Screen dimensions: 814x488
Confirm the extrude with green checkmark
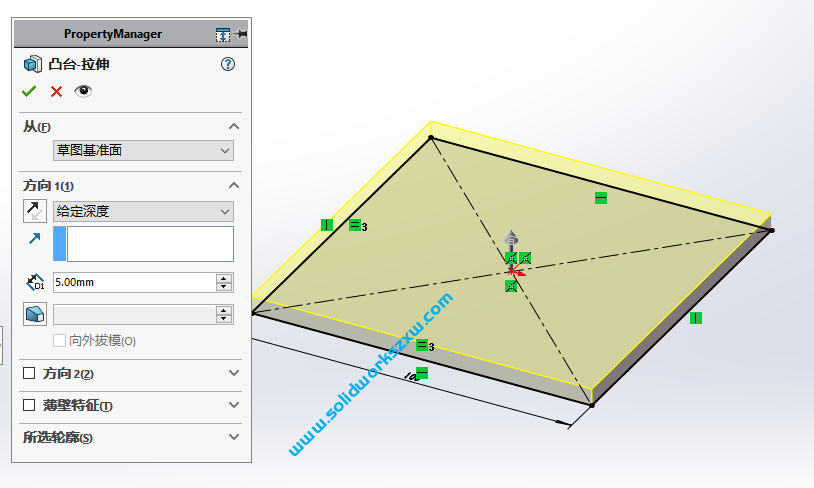(29, 91)
